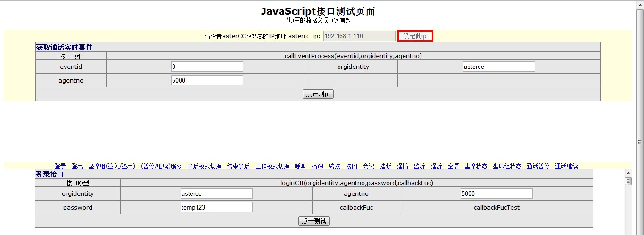The width and height of the screenshot is (644, 235).
Task: Click the inner frame's scroll up arrow
Action: click(x=628, y=173)
